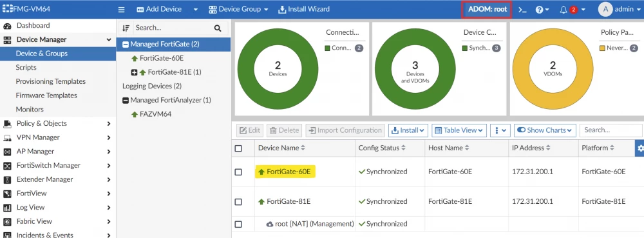Select FortiGate-60E in the device tree
The height and width of the screenshot is (238, 644).
click(162, 58)
